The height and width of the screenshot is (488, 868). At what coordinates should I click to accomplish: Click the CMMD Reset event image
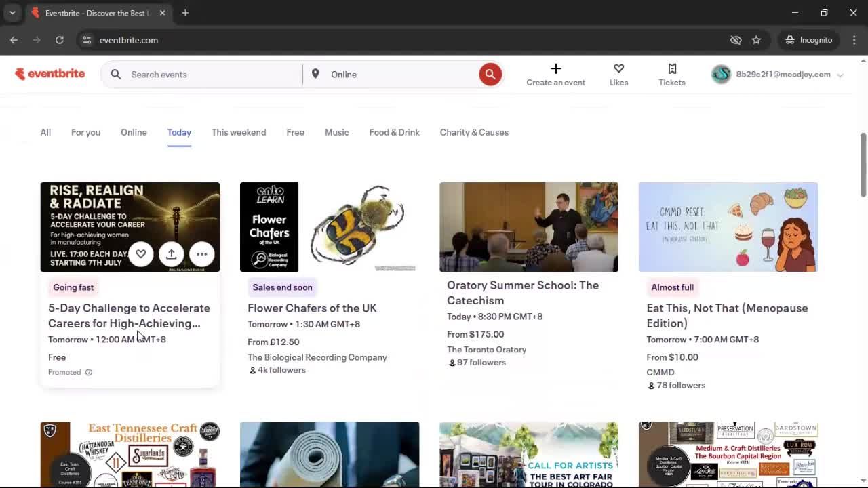pos(728,227)
